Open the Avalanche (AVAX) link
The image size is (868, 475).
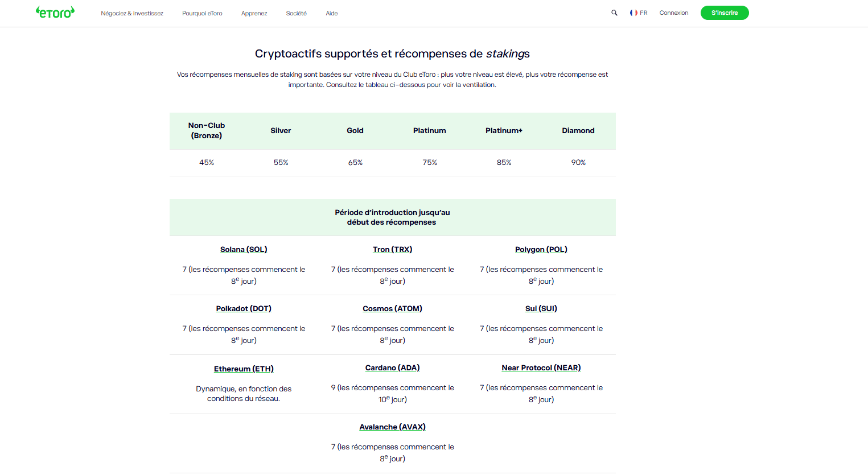point(393,427)
